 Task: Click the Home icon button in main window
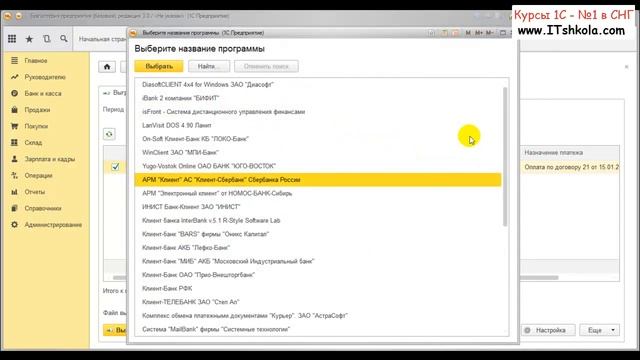click(x=107, y=67)
